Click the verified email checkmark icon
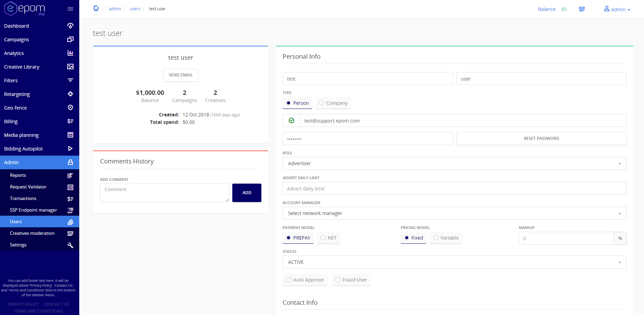644x315 pixels. point(291,120)
